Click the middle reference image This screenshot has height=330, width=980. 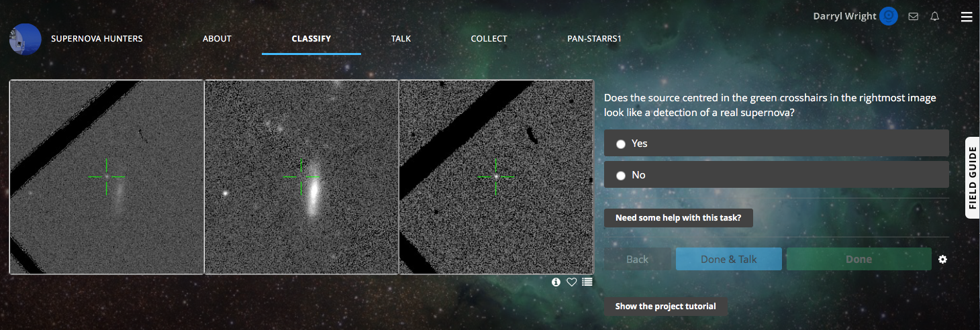pyautogui.click(x=301, y=177)
